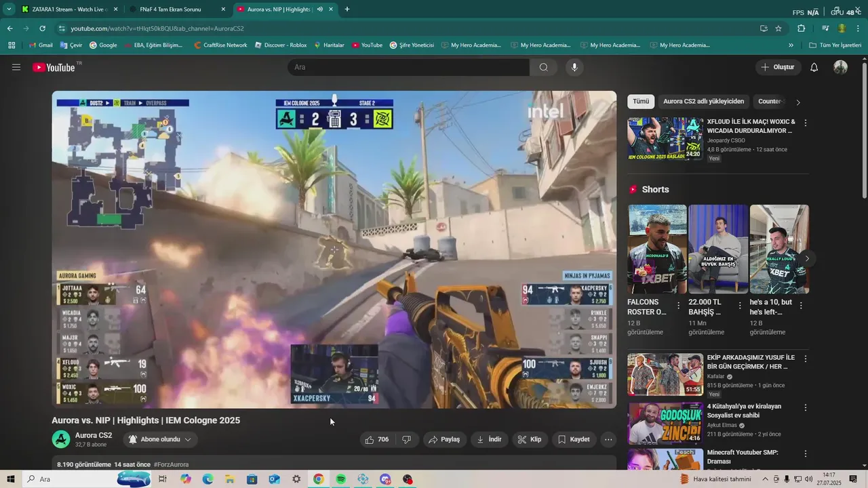This screenshot has height=488, width=868.
Task: Dislike the video with thumbs down
Action: tap(407, 439)
